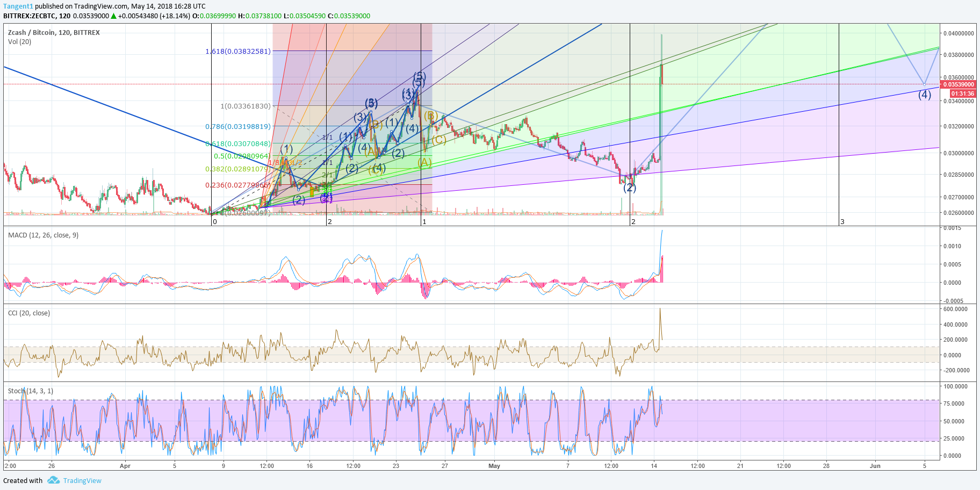Click the red current price tag 0.03539000

[959, 84]
